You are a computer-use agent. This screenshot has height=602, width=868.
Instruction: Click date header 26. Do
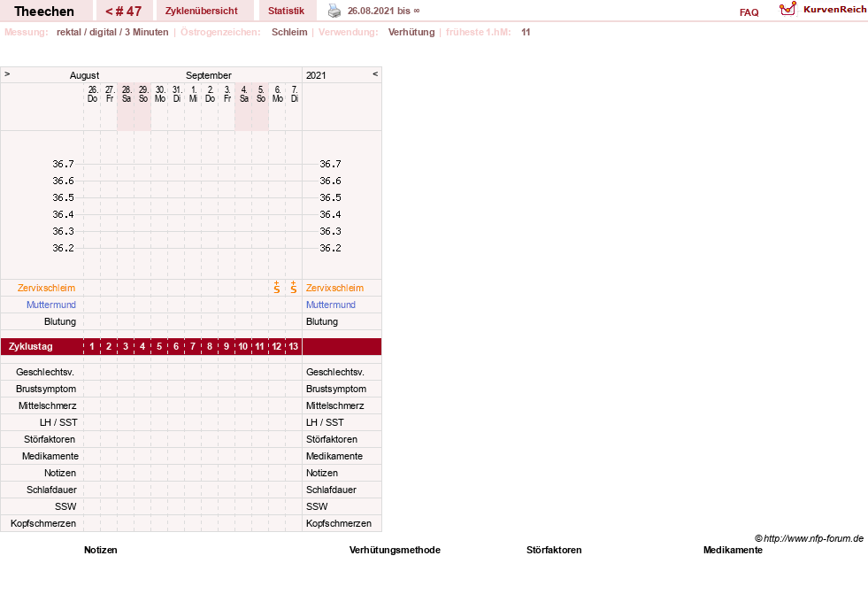coord(92,94)
